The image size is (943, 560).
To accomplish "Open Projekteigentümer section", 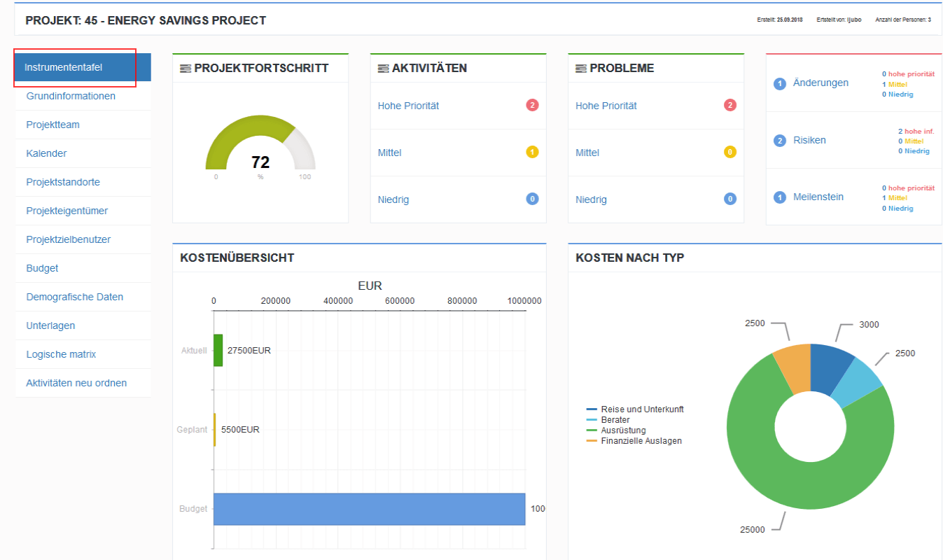I will tap(83, 211).
